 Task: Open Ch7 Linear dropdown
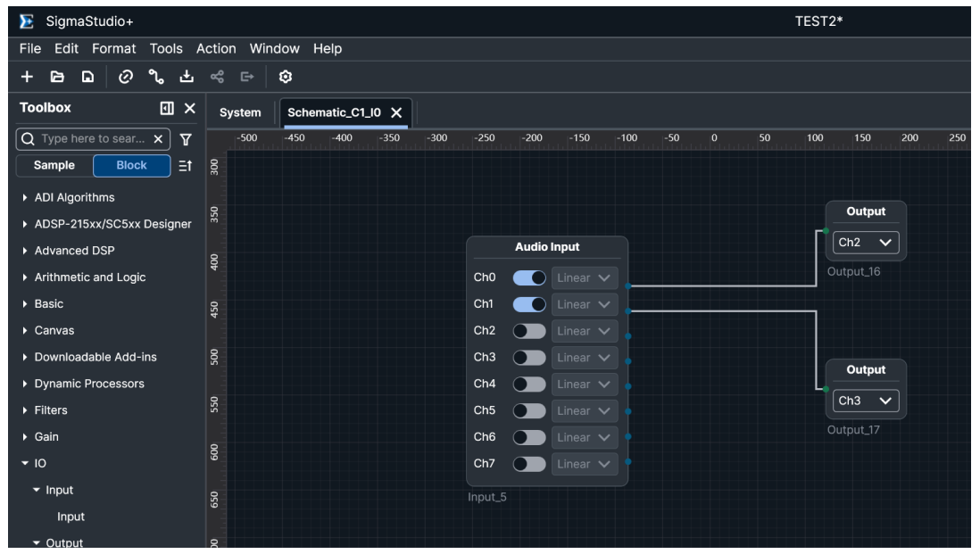[x=585, y=464]
